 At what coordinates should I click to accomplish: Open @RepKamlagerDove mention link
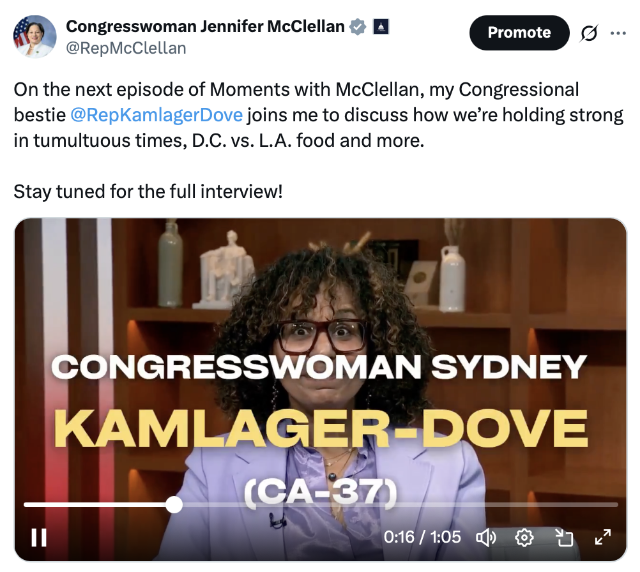157,115
